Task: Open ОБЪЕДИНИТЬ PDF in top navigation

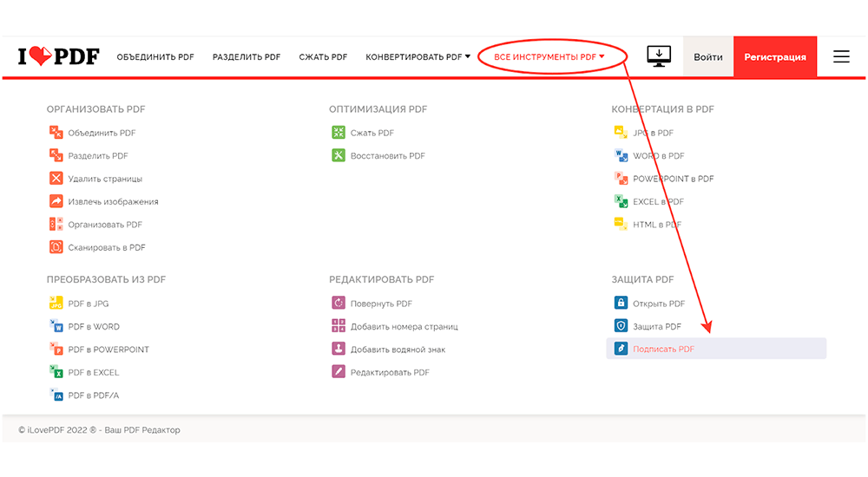Action: (x=155, y=56)
